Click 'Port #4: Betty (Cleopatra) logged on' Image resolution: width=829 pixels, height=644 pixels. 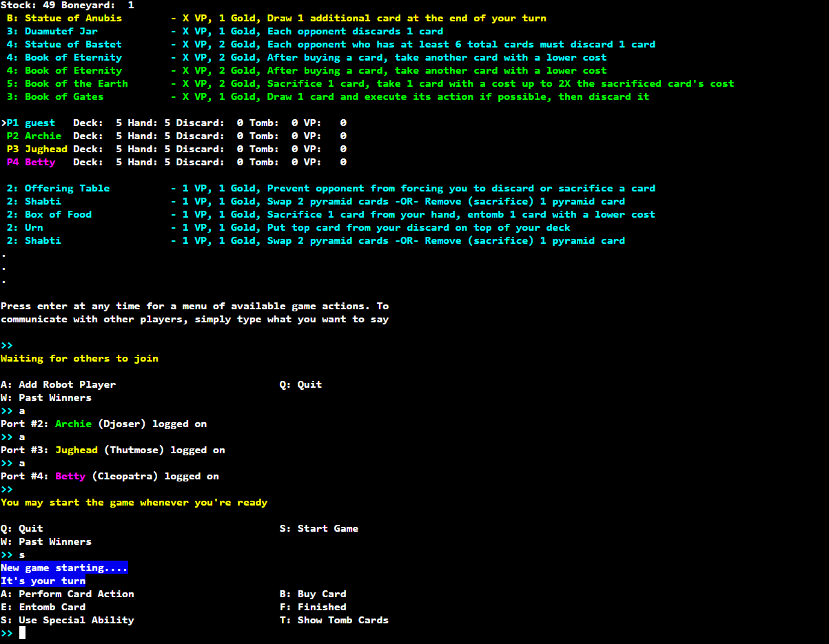click(110, 476)
